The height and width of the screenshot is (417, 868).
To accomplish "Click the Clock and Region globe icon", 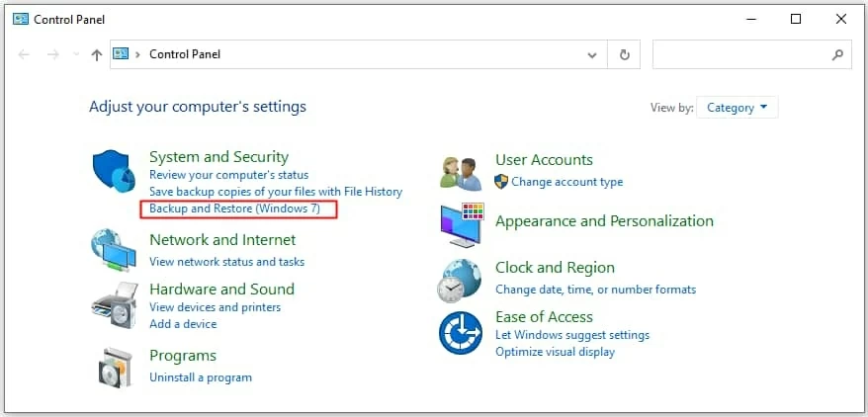I will (460, 281).
